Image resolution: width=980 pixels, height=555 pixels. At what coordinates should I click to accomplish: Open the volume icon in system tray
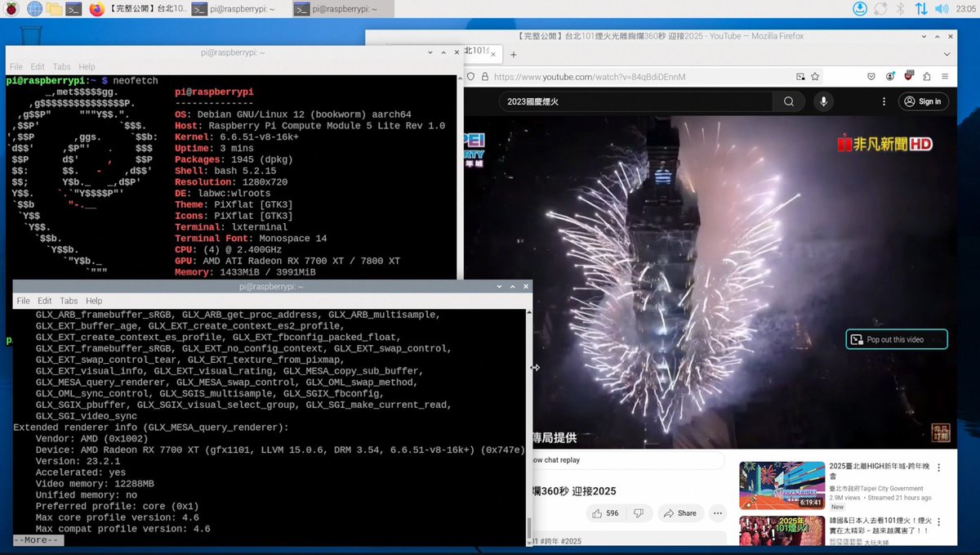click(940, 9)
